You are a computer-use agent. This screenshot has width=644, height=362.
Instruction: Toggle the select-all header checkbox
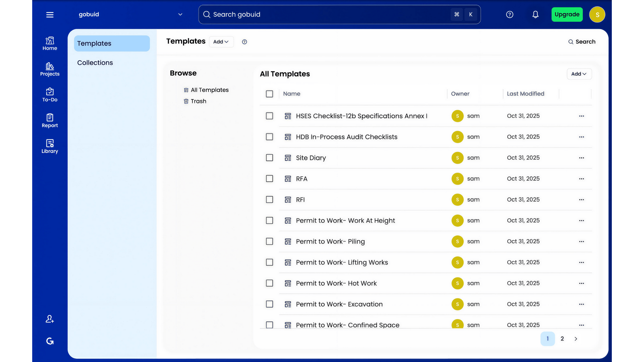[x=269, y=94]
